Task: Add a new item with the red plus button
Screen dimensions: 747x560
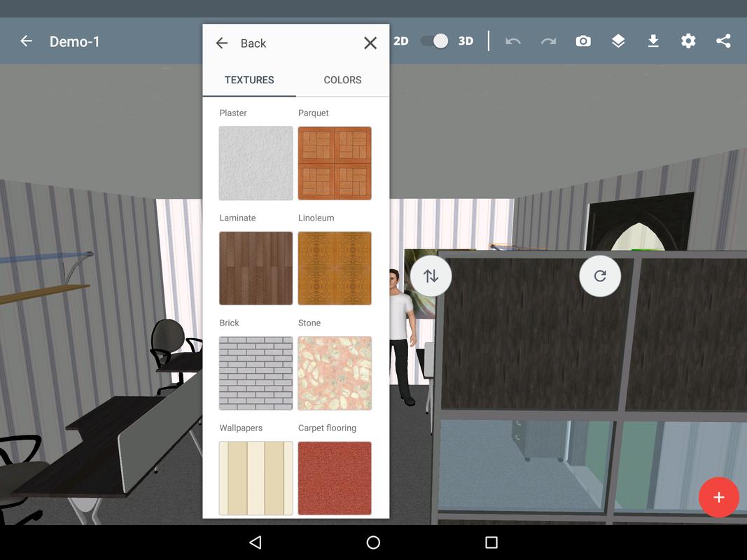Action: tap(719, 497)
